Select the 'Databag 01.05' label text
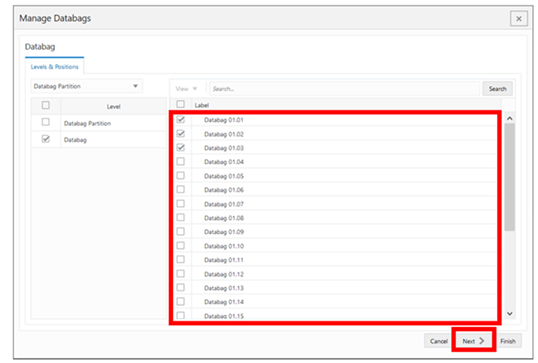 coord(224,176)
